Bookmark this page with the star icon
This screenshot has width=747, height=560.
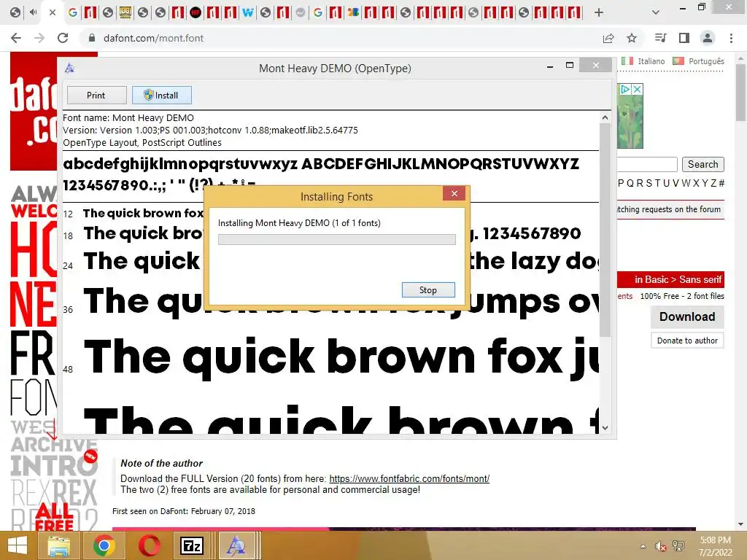click(x=632, y=38)
